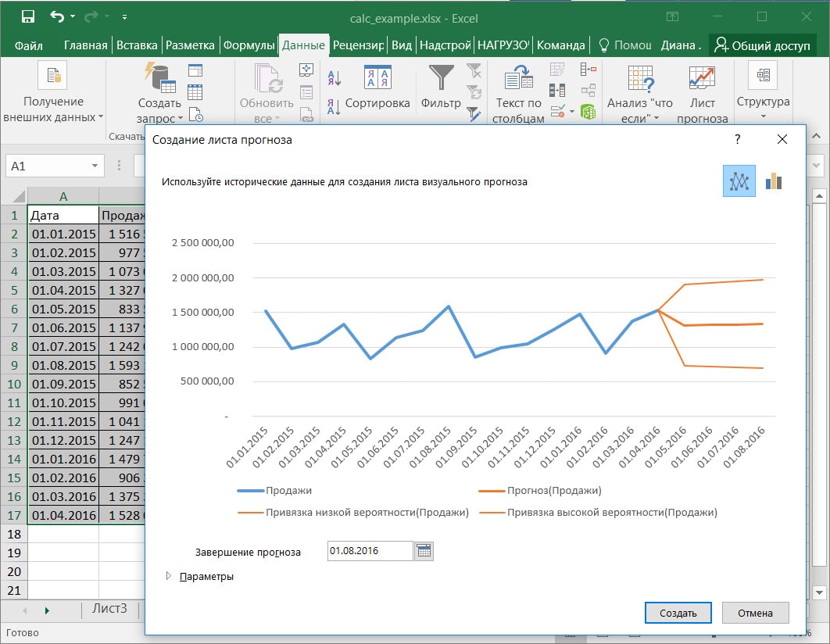830x644 pixels.
Task: Open the Name Box dropdown arrow
Action: (x=95, y=166)
